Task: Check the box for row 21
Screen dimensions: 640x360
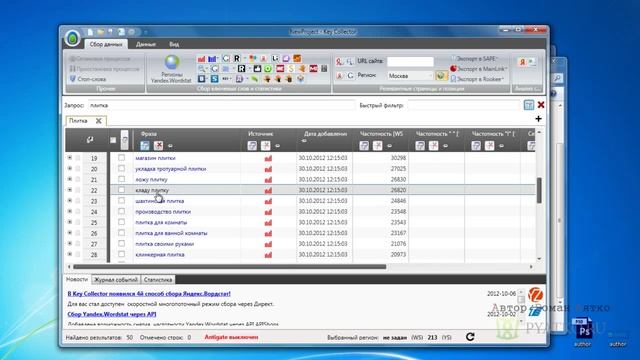Action: coord(121,179)
